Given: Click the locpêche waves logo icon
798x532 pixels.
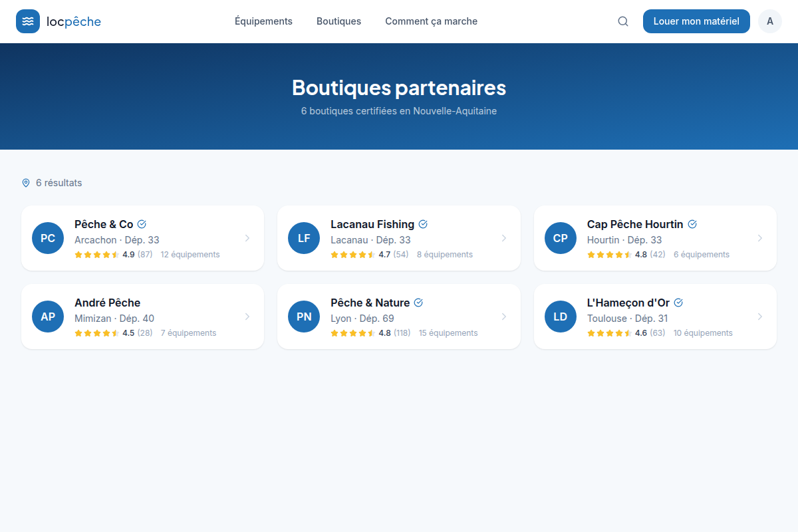Looking at the screenshot, I should [28, 21].
